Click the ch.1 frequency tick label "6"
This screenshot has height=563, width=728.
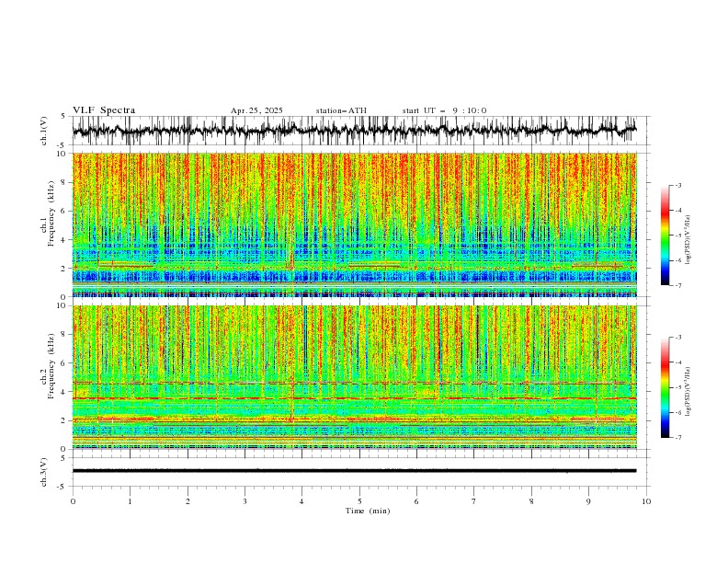click(x=64, y=211)
